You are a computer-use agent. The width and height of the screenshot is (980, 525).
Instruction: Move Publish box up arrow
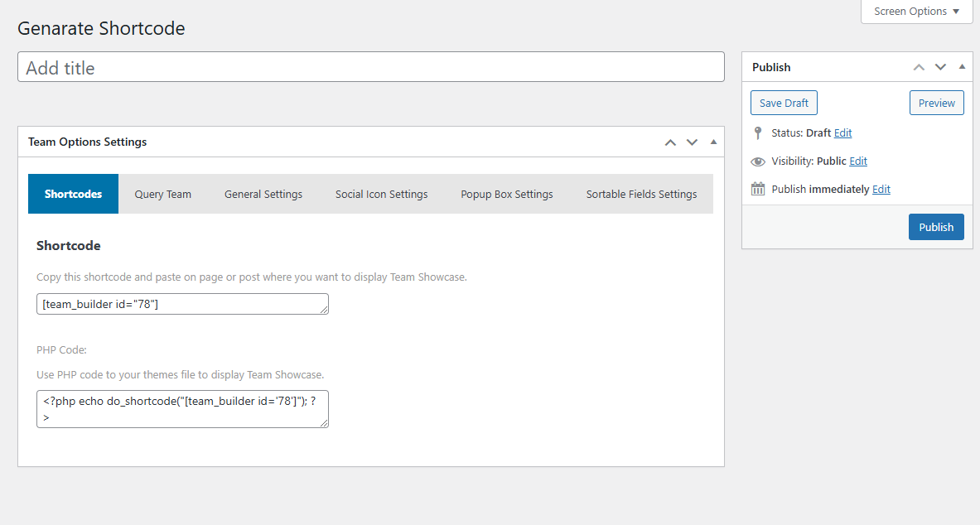919,67
